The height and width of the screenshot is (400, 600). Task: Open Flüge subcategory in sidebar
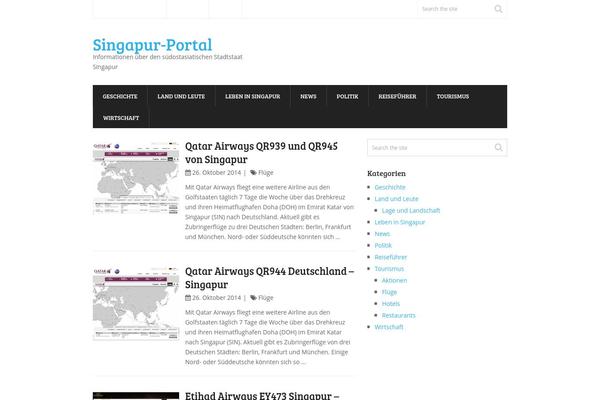tap(390, 292)
